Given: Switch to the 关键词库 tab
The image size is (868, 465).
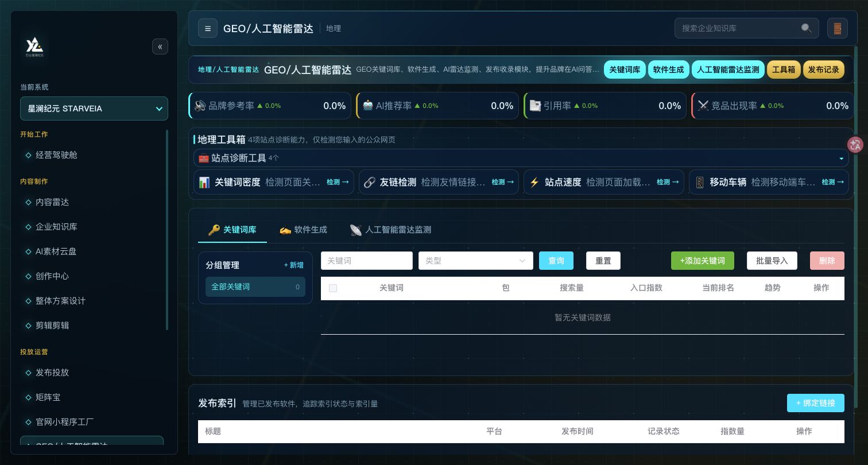Looking at the screenshot, I should [232, 230].
